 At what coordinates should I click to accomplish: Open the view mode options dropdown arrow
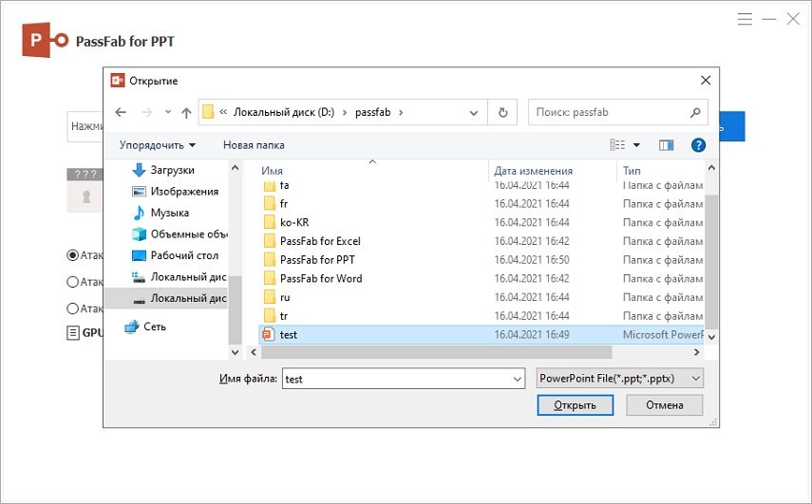(636, 145)
